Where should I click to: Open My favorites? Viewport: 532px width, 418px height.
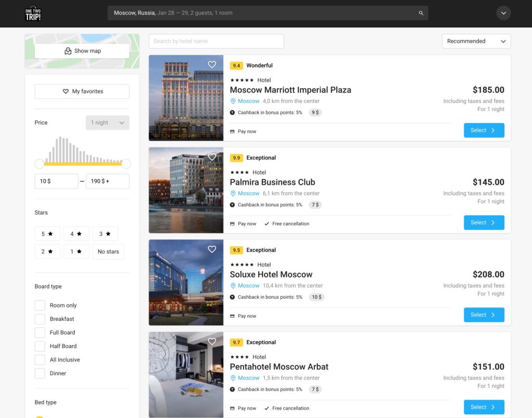[x=82, y=91]
